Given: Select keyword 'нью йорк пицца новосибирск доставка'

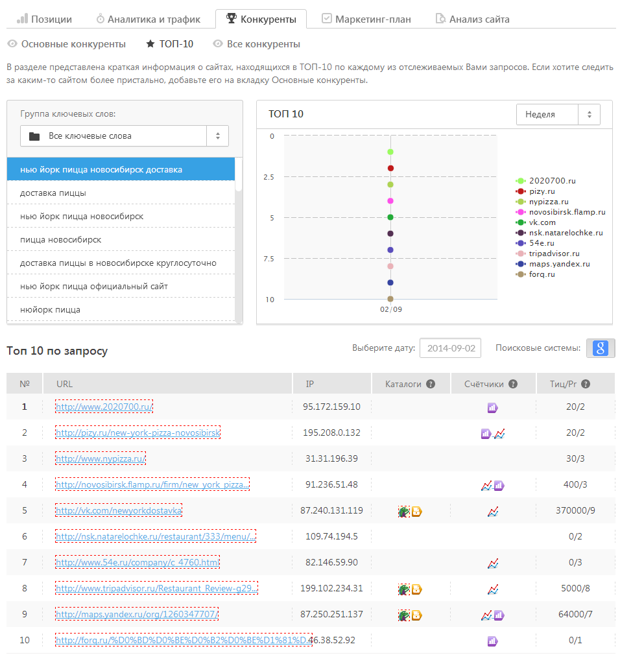Looking at the screenshot, I should (121, 169).
